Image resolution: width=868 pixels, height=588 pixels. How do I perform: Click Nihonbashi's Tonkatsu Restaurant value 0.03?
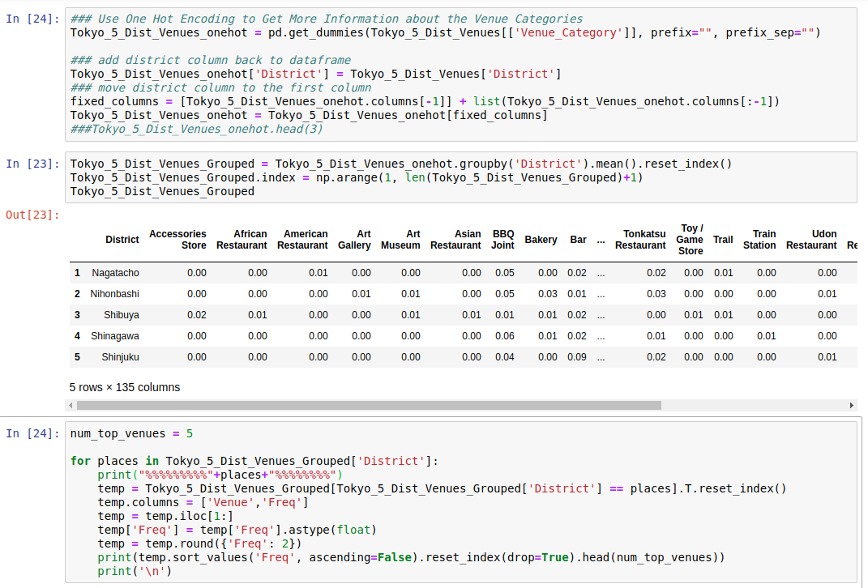[656, 294]
